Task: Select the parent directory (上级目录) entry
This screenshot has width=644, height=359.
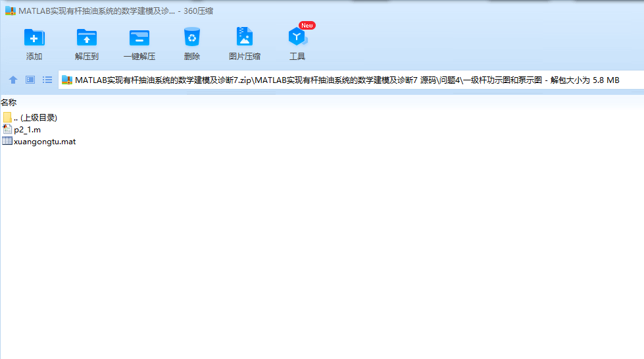Action: pos(36,118)
